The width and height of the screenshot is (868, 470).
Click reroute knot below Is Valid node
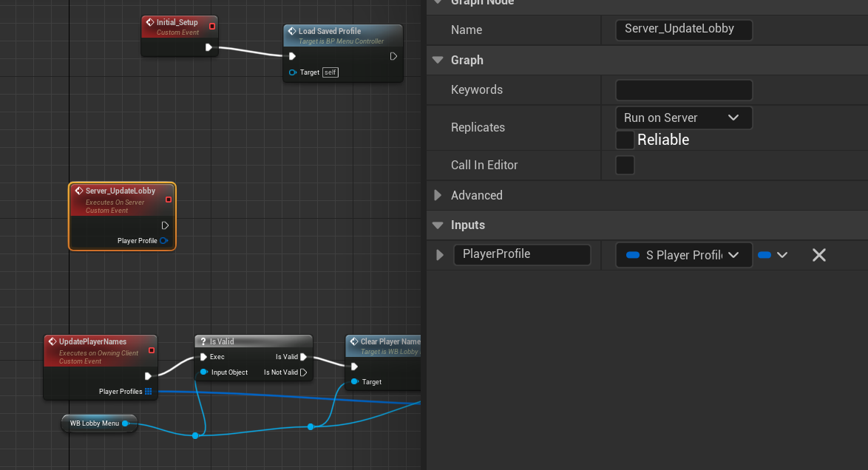click(195, 436)
